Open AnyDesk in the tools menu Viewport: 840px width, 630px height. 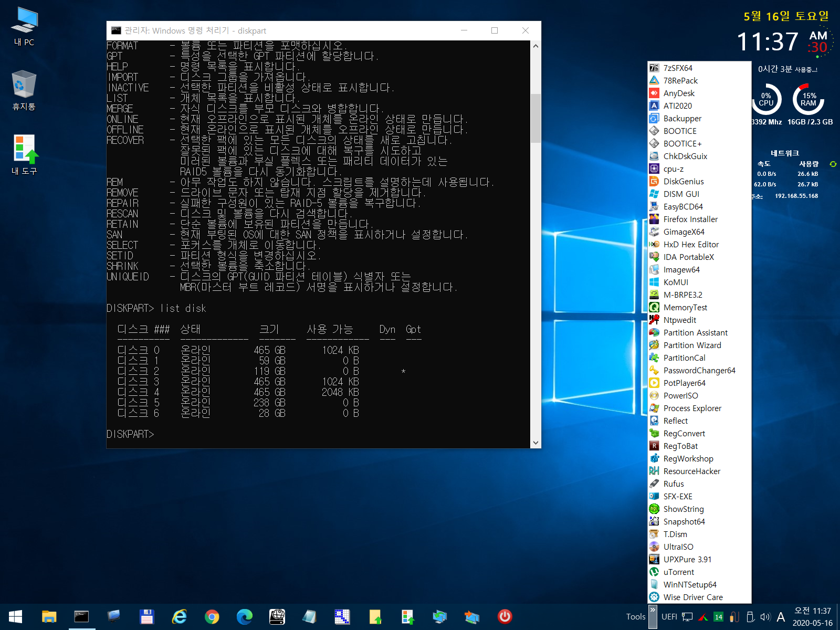coord(699,93)
